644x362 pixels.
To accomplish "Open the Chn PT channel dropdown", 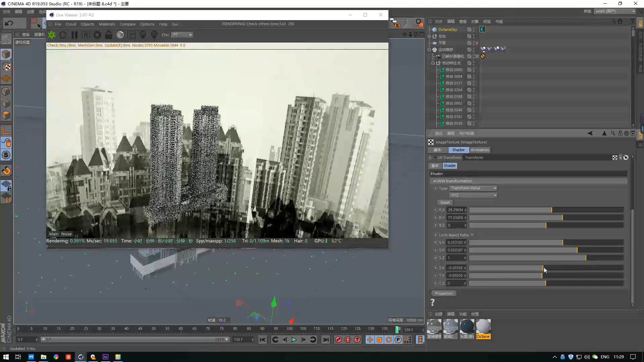I will 182,35.
